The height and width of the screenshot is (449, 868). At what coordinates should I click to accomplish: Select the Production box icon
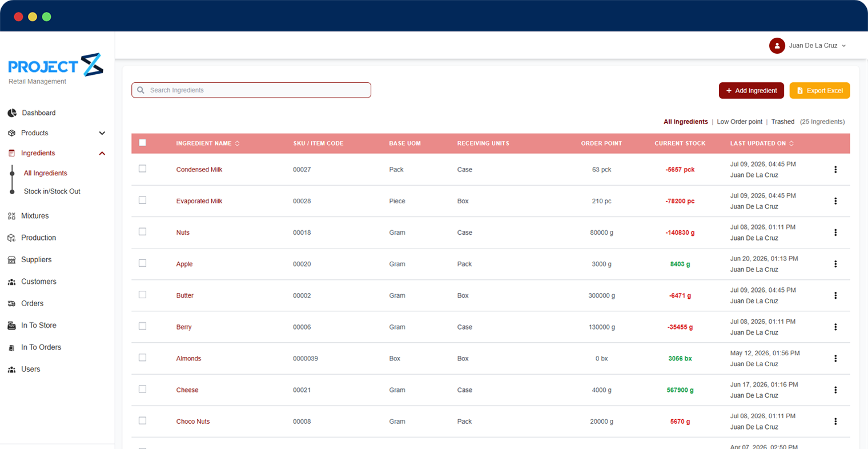tap(11, 238)
